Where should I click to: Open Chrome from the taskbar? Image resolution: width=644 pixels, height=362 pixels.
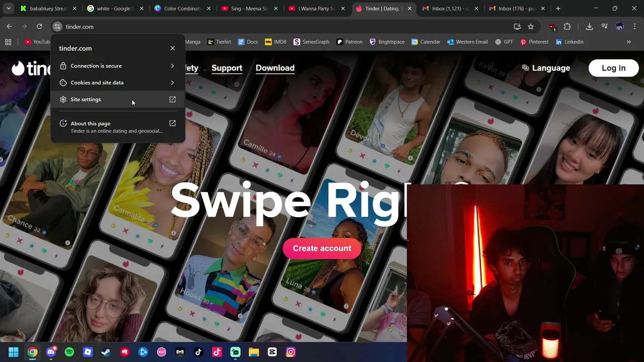[32, 352]
